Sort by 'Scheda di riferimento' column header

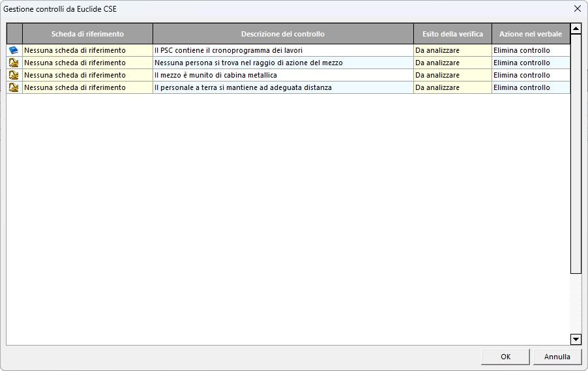(87, 34)
